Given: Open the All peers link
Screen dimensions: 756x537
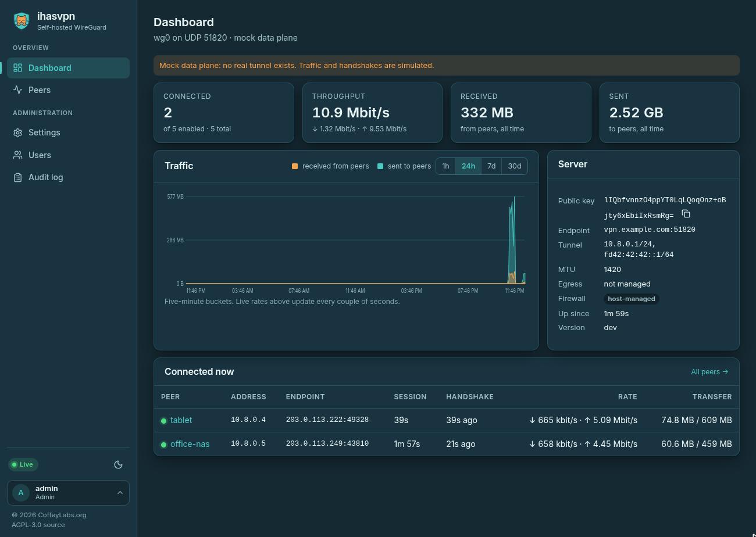Looking at the screenshot, I should (x=709, y=372).
